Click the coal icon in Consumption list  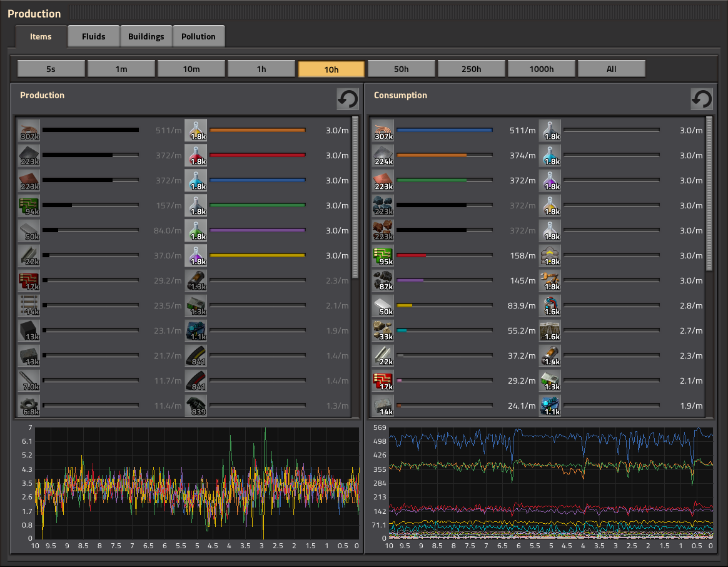(383, 281)
